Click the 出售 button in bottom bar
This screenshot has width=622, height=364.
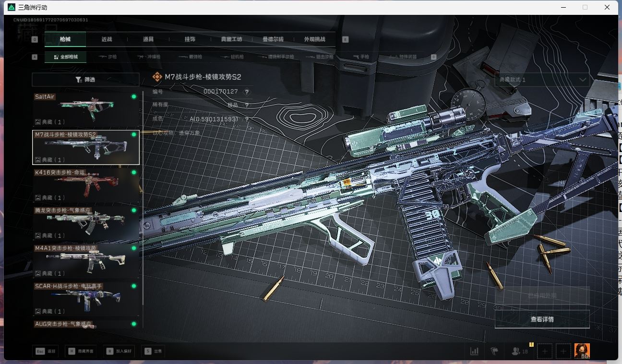[x=153, y=351]
